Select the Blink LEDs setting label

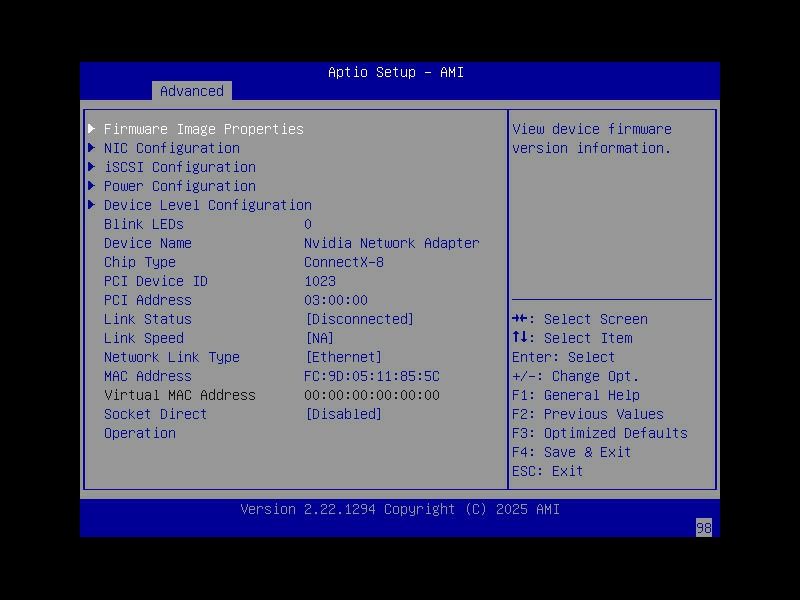[143, 224]
